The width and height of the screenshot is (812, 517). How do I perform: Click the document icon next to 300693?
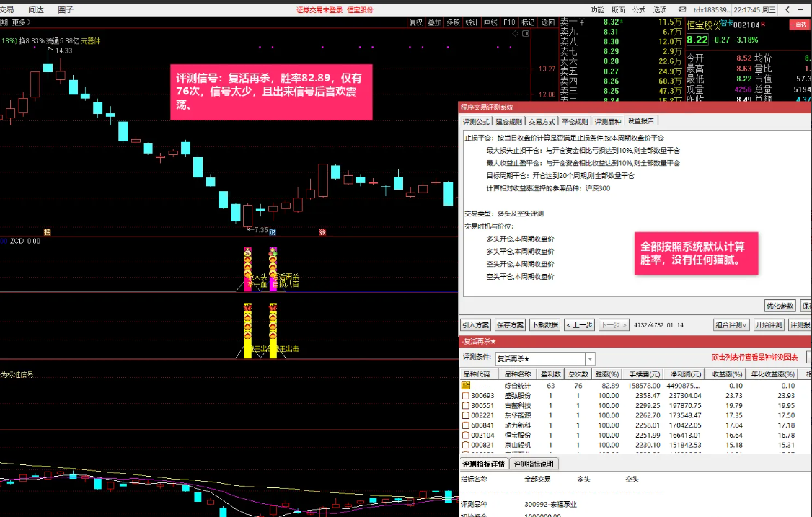coord(465,396)
